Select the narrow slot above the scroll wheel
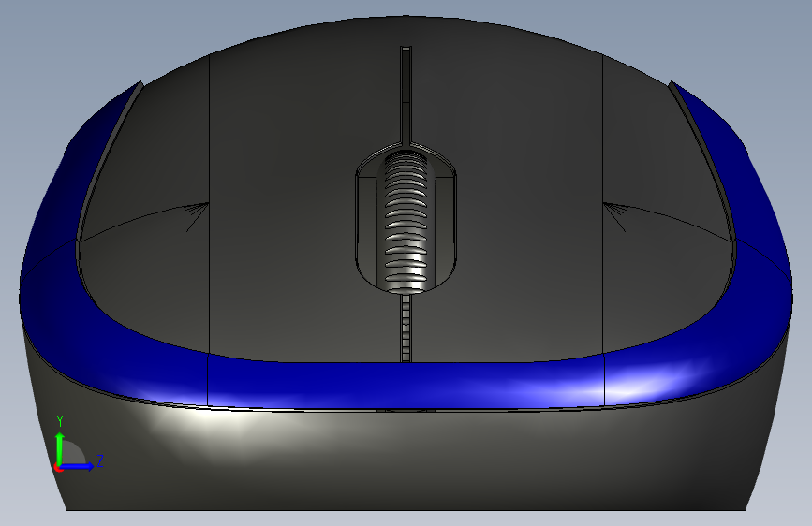 [406, 95]
